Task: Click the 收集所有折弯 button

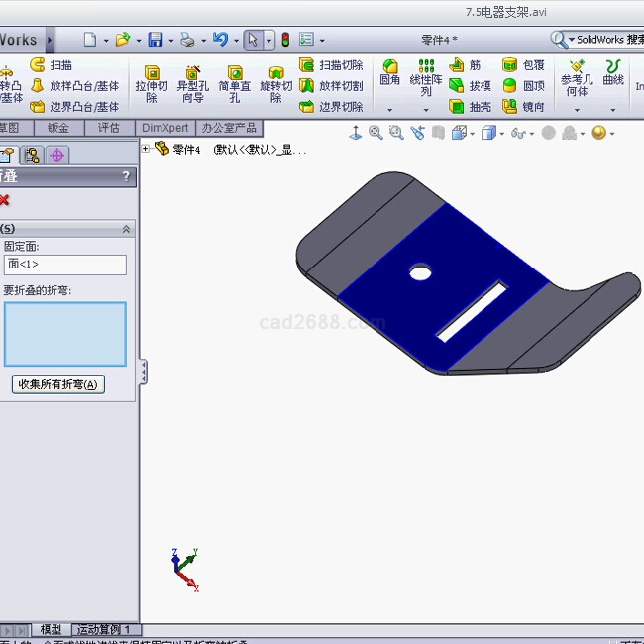Action: point(58,384)
